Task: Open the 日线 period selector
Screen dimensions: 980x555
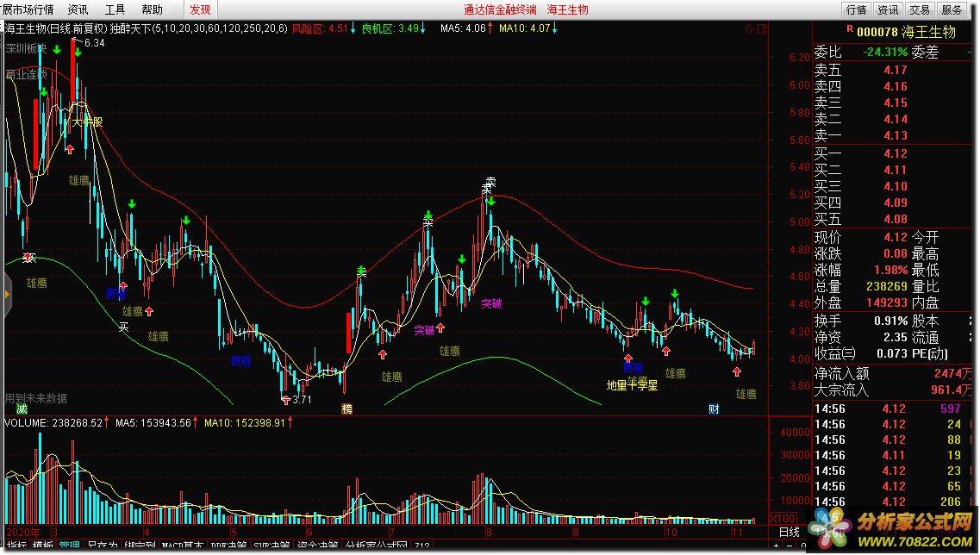Action: pos(790,532)
